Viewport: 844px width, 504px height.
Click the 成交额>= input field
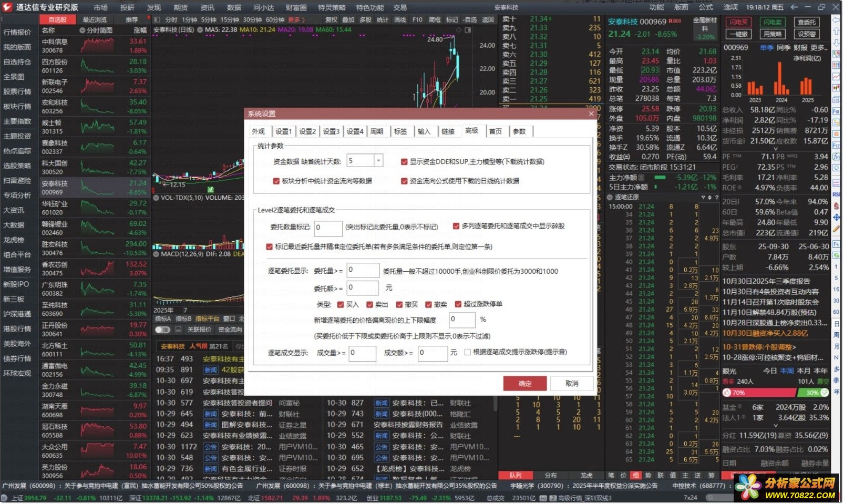click(433, 353)
